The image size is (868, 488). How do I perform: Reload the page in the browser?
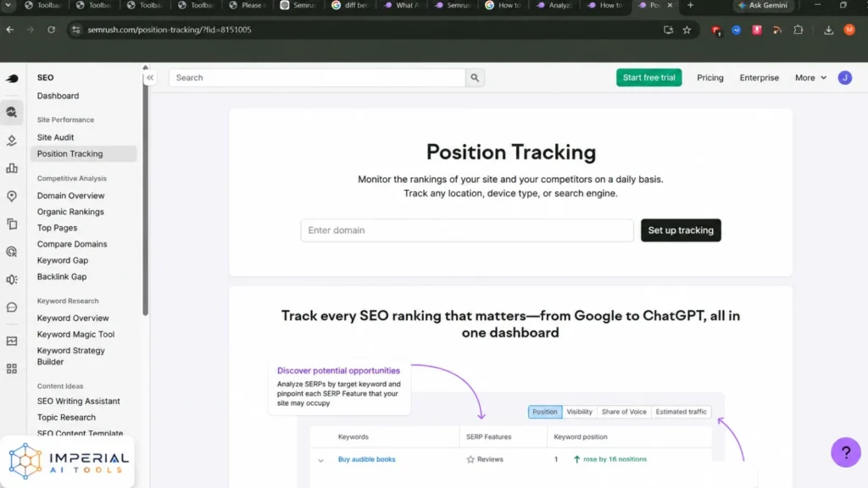point(51,30)
